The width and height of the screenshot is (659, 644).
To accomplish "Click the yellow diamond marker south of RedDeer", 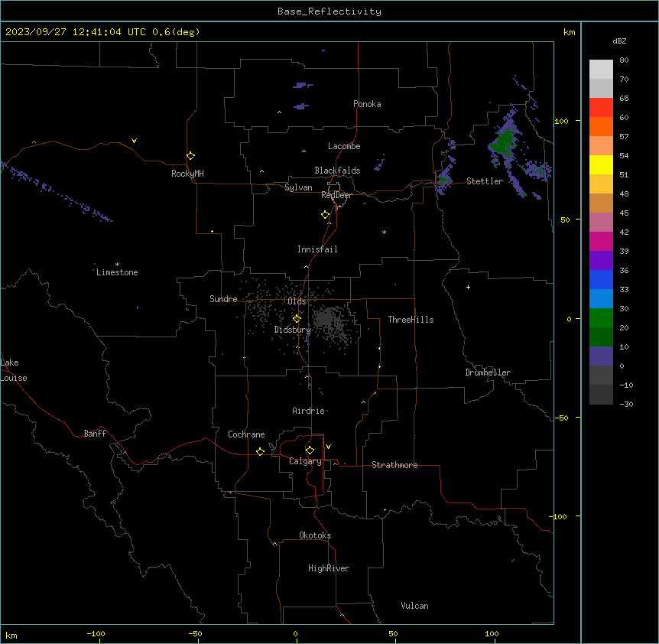I will (325, 215).
